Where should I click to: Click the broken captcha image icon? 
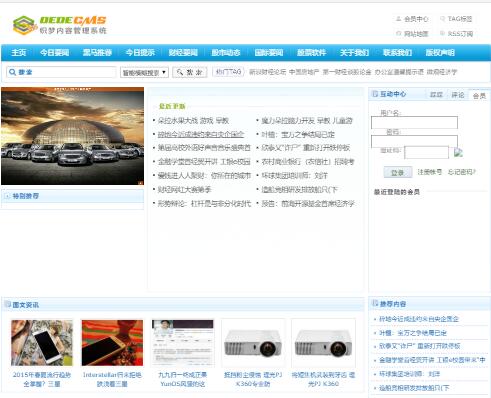[x=458, y=153]
